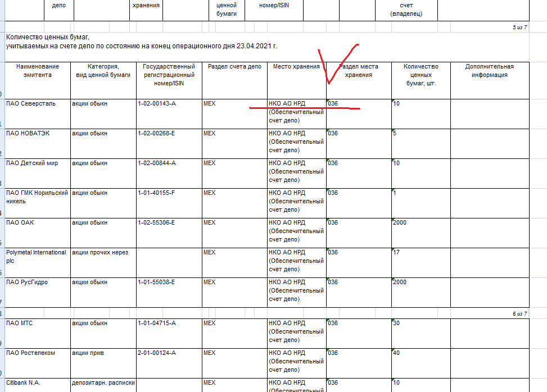
Task: Click the header 'Наименование эмитента'
Action: tap(38, 80)
